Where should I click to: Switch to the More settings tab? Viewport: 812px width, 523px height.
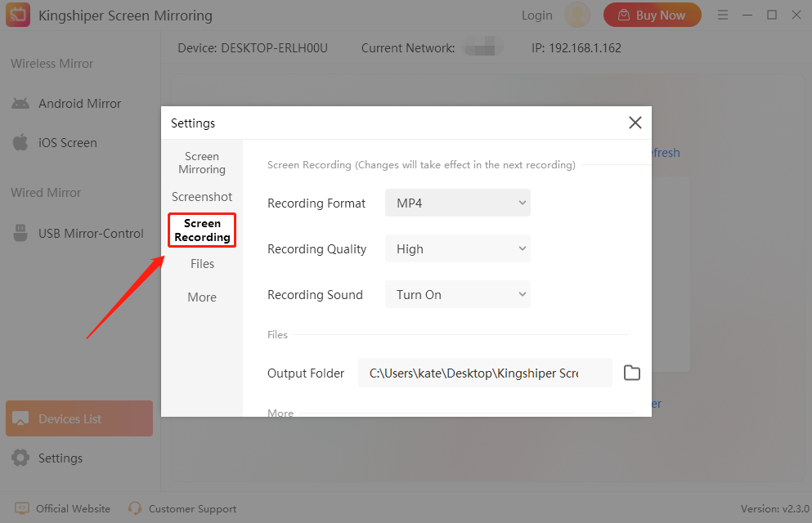pos(202,297)
